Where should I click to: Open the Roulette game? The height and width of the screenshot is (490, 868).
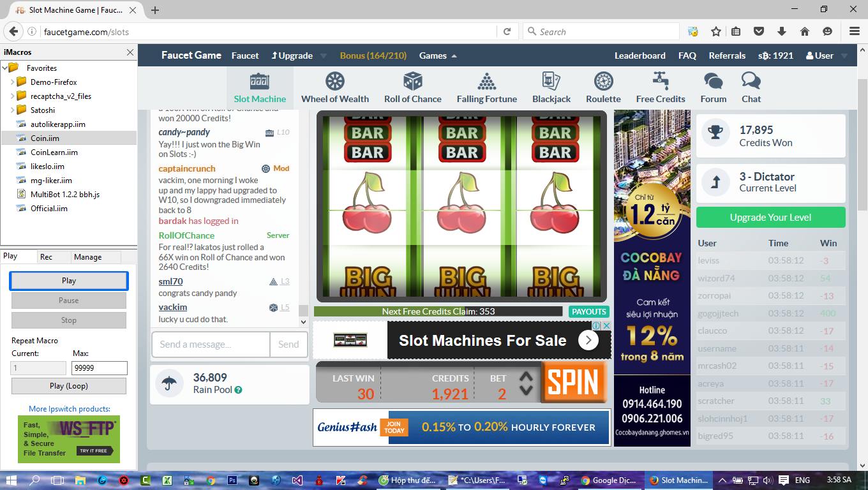[x=603, y=88]
